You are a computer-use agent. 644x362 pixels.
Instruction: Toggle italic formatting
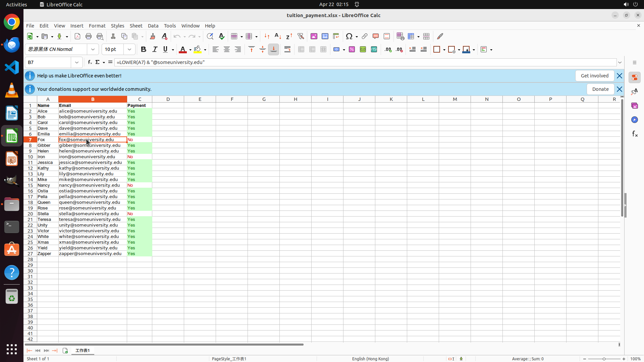pyautogui.click(x=155, y=50)
